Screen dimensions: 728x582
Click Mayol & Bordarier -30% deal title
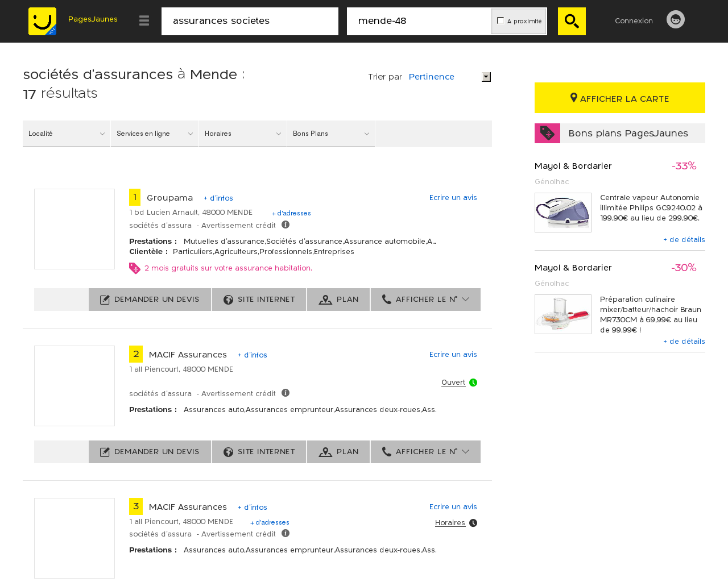click(573, 268)
